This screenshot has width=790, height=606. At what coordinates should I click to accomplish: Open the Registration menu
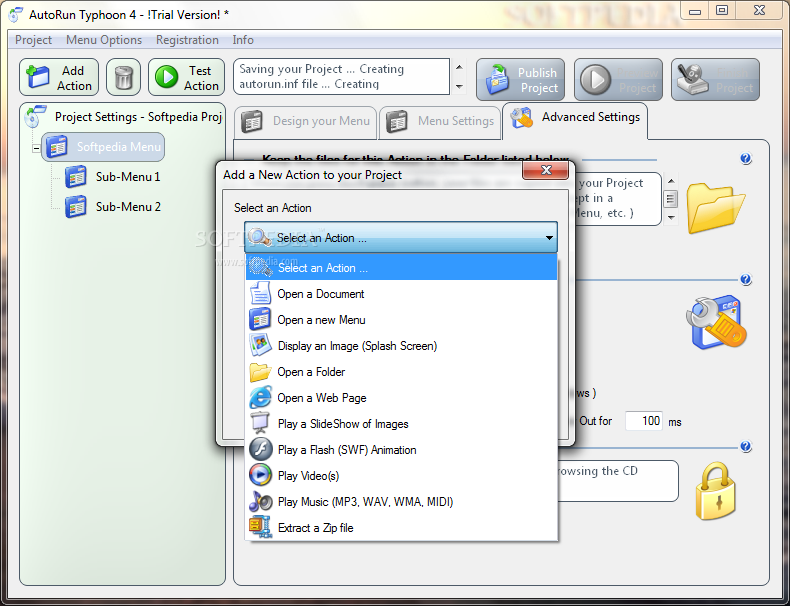tap(187, 40)
